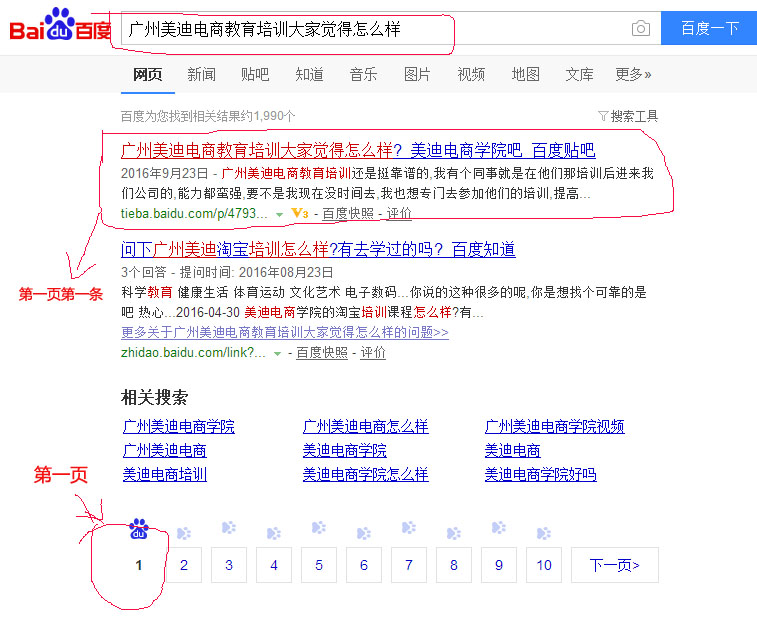Go to results page 10
Screen dimensions: 757x623
point(544,565)
